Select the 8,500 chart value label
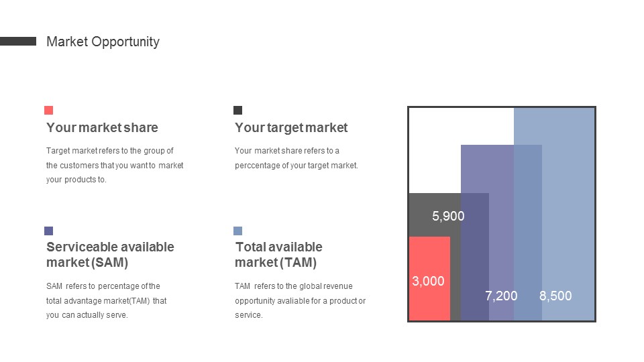The height and width of the screenshot is (362, 644). coord(555,296)
